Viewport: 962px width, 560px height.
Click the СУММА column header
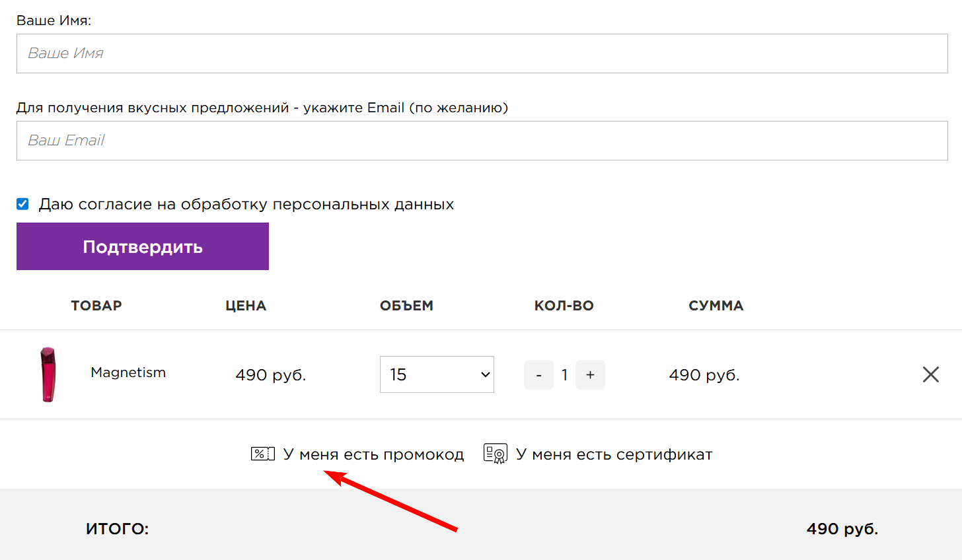[x=716, y=306]
